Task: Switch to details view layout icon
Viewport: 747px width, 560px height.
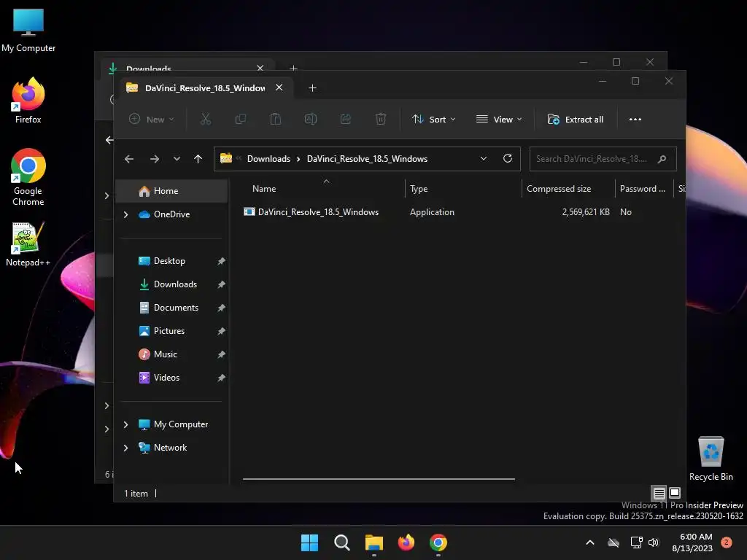Action: pyautogui.click(x=659, y=494)
